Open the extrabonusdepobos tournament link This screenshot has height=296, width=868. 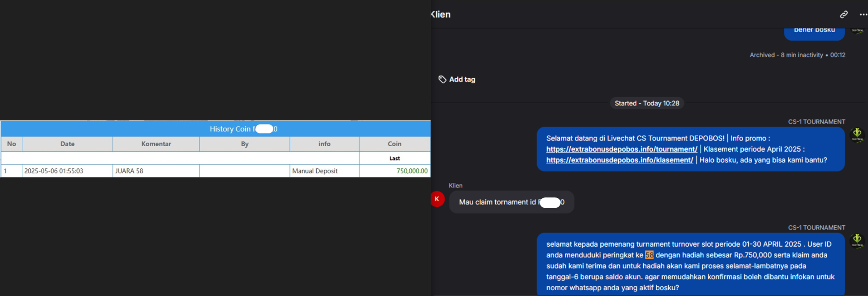621,149
